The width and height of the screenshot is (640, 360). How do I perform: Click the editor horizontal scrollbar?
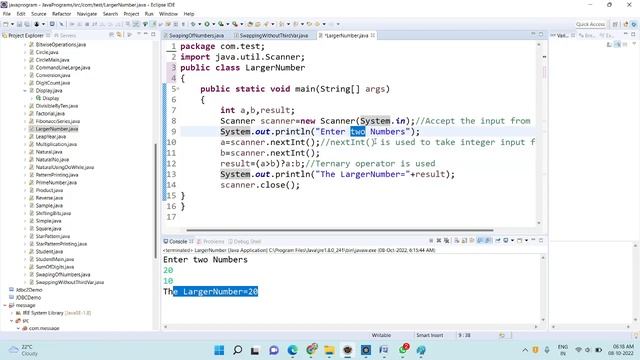click(340, 230)
